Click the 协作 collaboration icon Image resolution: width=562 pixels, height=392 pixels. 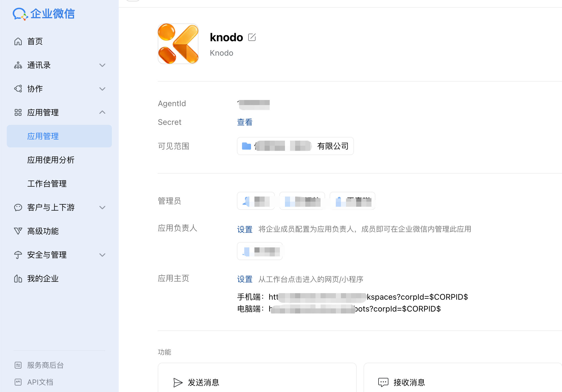point(18,89)
